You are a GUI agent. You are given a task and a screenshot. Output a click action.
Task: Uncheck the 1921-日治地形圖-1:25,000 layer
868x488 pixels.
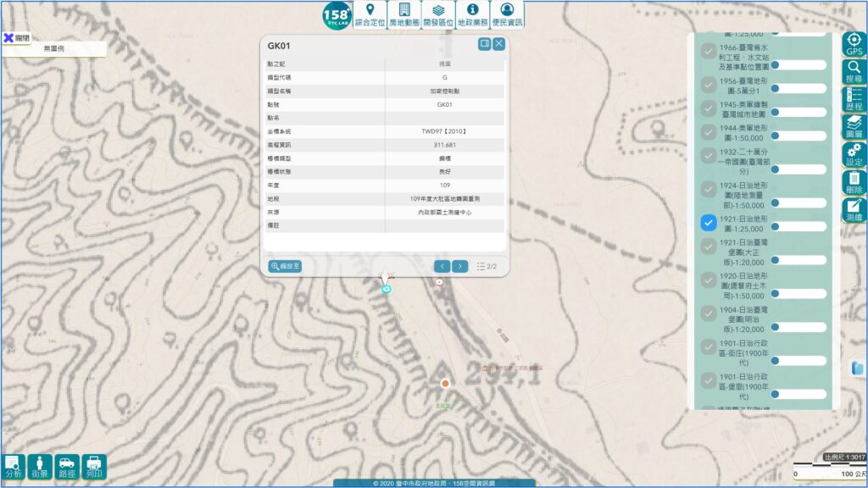[x=708, y=223]
